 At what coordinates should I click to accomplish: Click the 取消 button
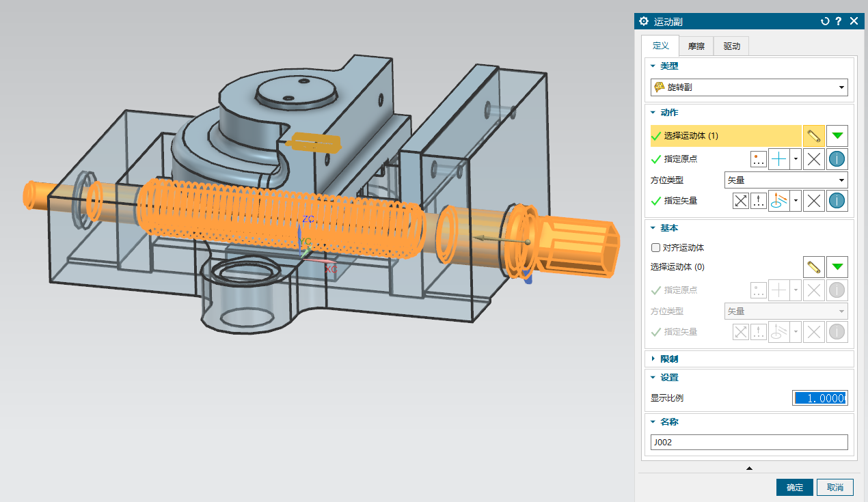tap(835, 488)
